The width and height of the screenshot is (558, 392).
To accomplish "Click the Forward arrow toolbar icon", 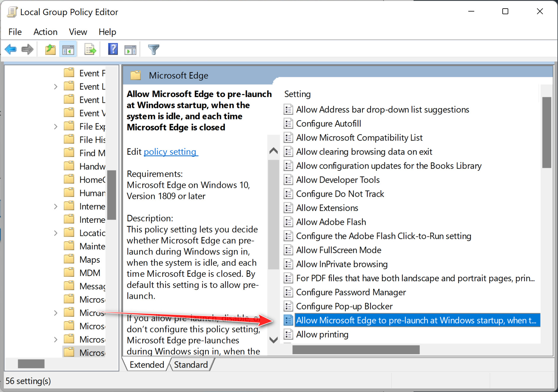I will [x=28, y=49].
